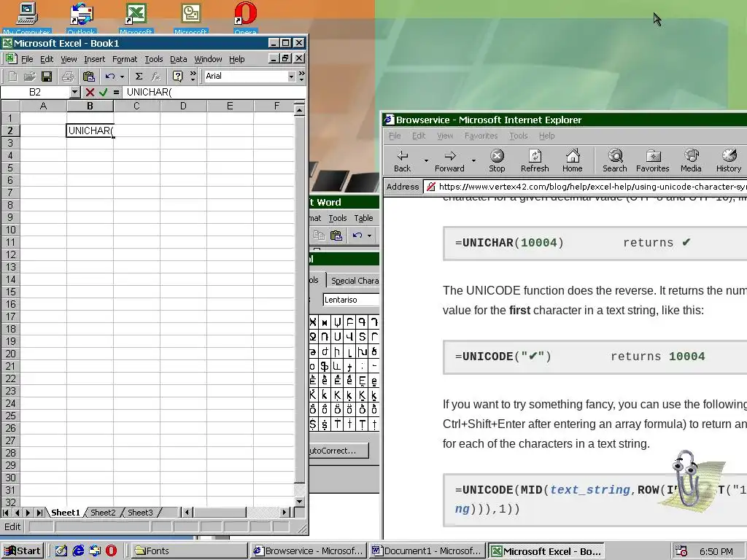The width and height of the screenshot is (747, 560).
Task: Cancel the entry with the red X
Action: (x=90, y=93)
